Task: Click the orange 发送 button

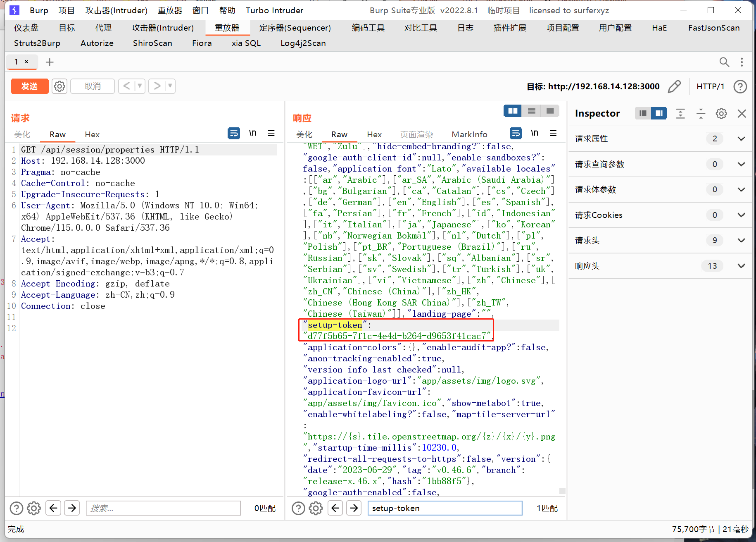Action: [29, 86]
